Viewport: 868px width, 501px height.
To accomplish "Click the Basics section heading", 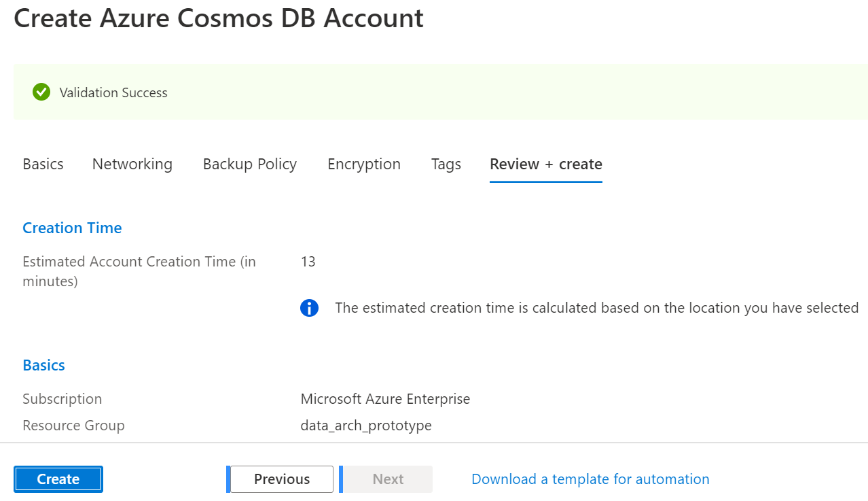I will click(x=43, y=365).
